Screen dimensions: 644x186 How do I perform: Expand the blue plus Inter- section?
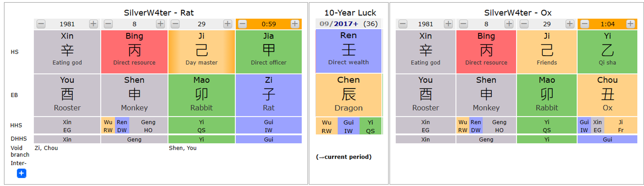[x=22, y=173]
